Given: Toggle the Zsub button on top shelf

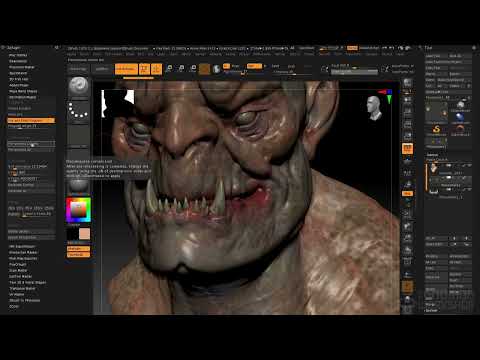Looking at the screenshot, I should click(x=291, y=66).
